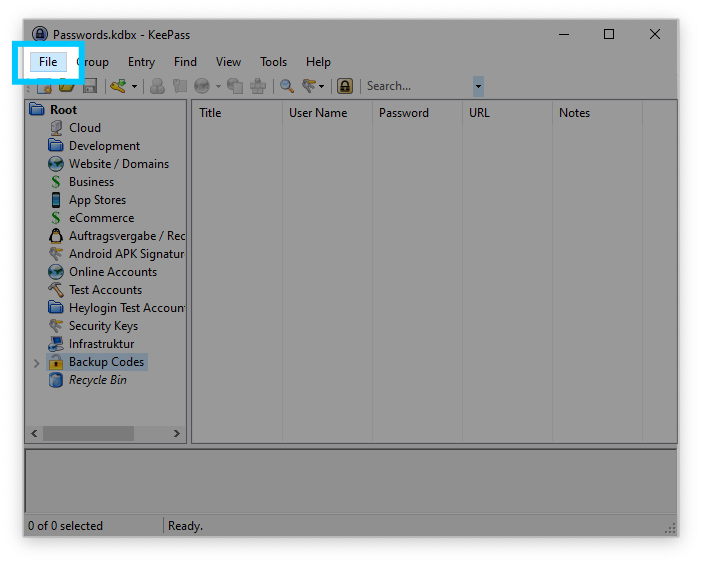Minimize the KeePass window
Image resolution: width=702 pixels, height=564 pixels.
[x=564, y=34]
